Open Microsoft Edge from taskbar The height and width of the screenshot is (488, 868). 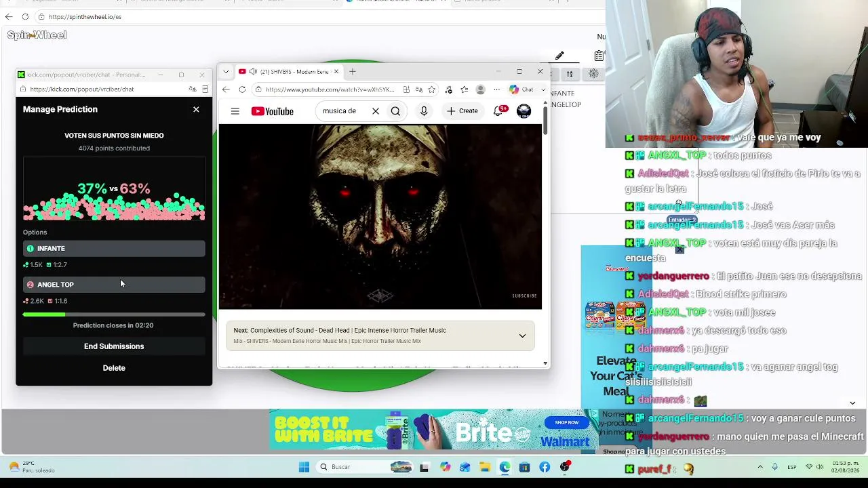click(x=505, y=467)
